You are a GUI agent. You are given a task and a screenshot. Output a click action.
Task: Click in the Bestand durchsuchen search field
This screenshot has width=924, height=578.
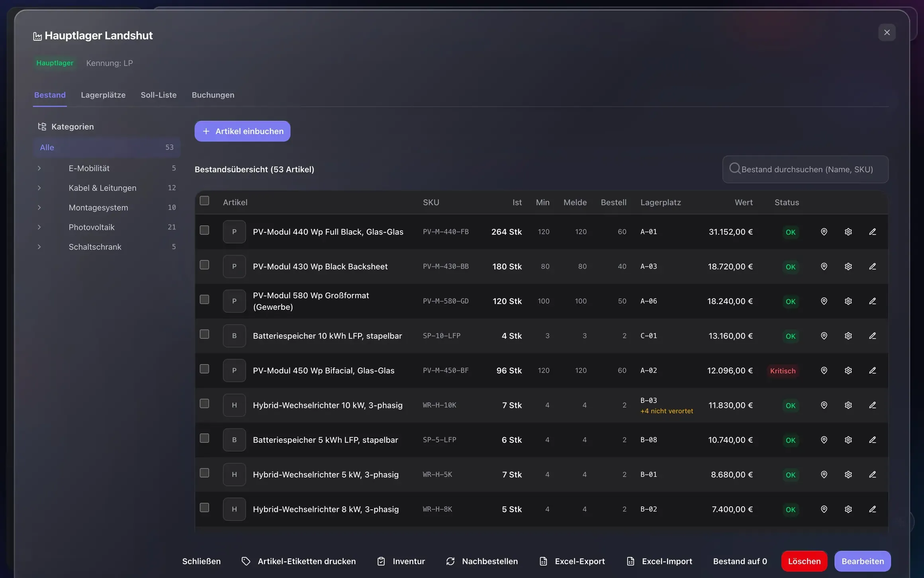[805, 169]
